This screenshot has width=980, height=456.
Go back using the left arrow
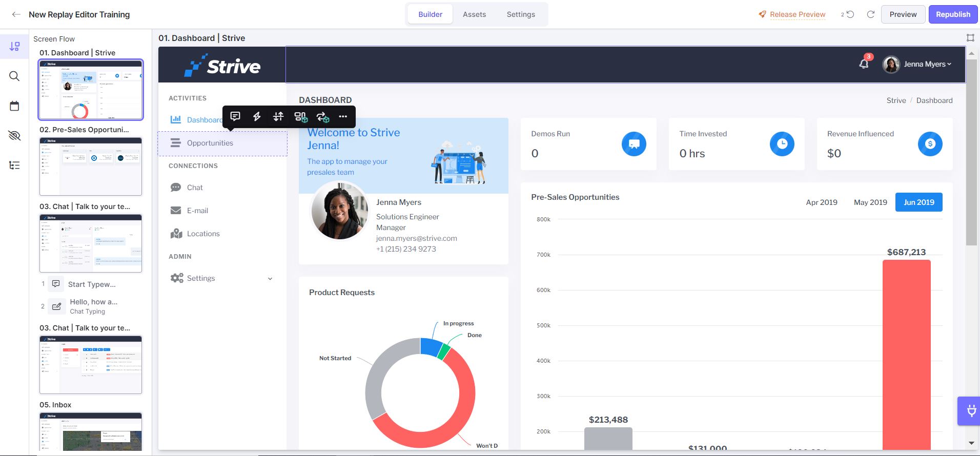(16, 14)
